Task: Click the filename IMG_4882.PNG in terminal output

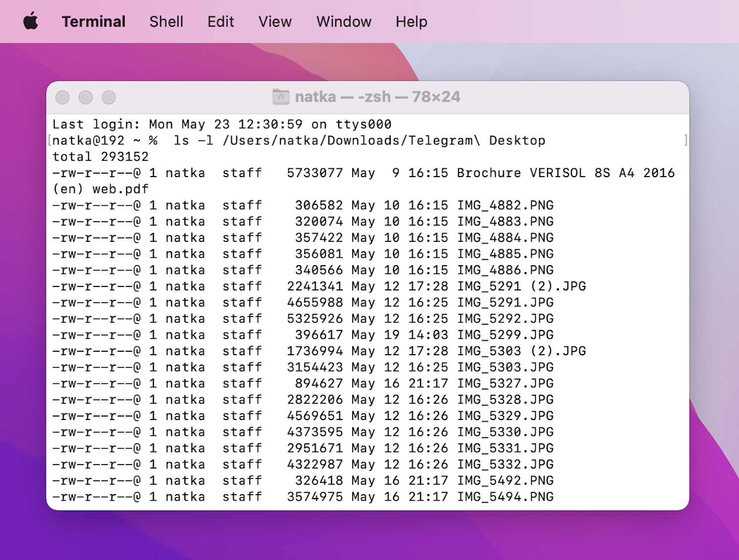Action: [505, 205]
